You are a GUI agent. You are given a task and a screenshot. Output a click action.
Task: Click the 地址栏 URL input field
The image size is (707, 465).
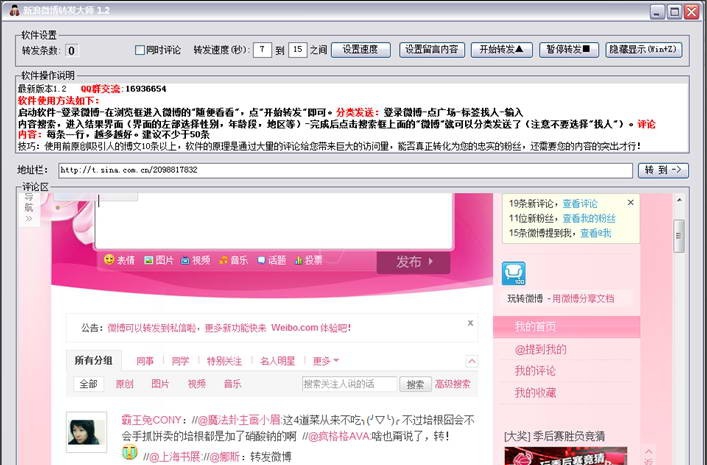click(x=345, y=170)
